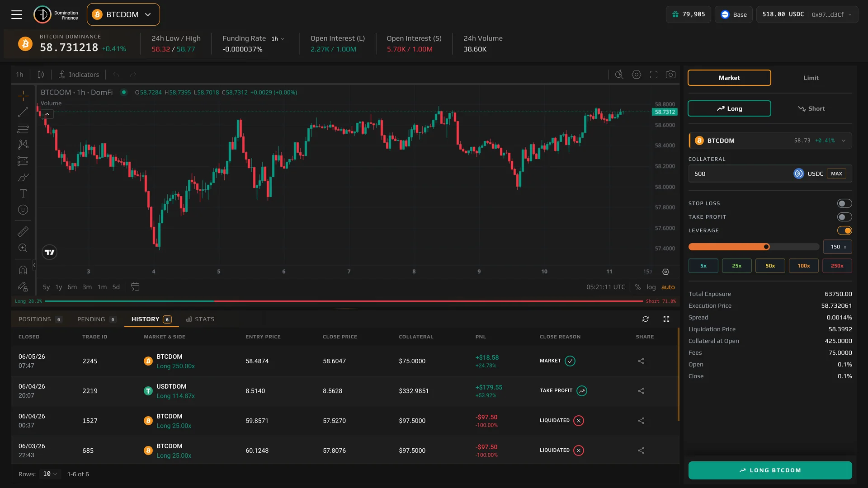
Task: Refresh the trade history list
Action: [x=646, y=319]
